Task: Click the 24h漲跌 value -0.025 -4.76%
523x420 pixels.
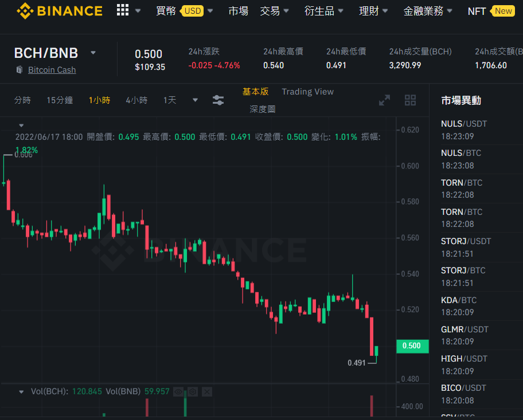Action: click(214, 65)
